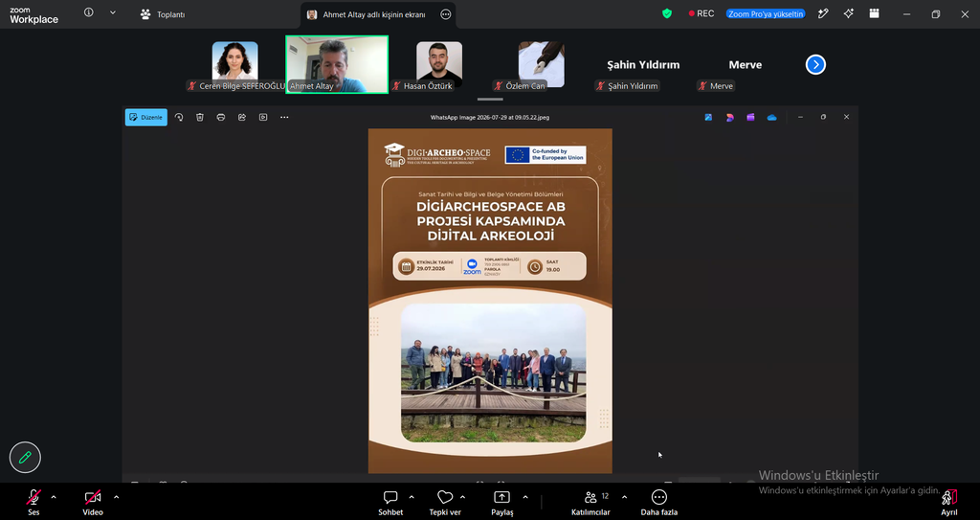Open Tepki ver reactions
Image resolution: width=980 pixels, height=520 pixels.
tap(445, 503)
